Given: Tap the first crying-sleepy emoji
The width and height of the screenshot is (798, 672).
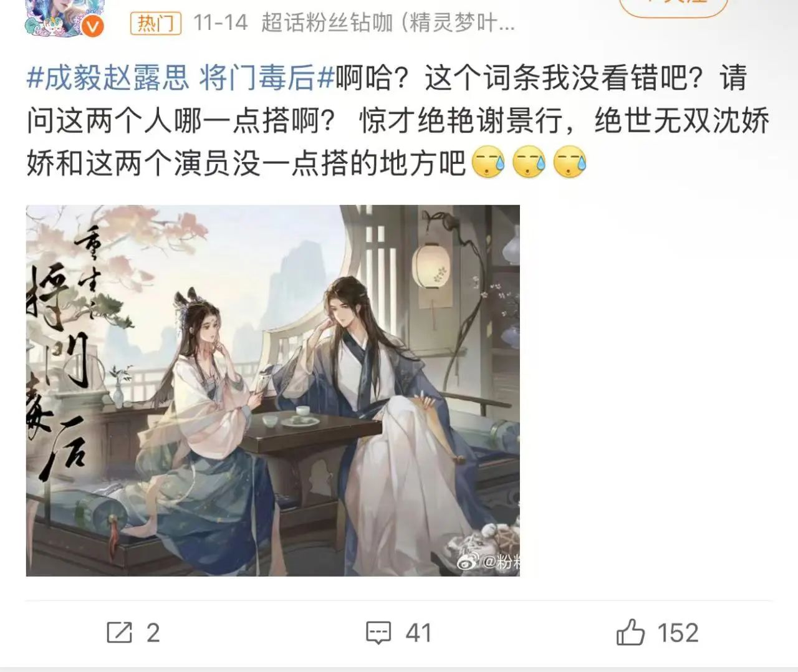Looking at the screenshot, I should pyautogui.click(x=488, y=162).
